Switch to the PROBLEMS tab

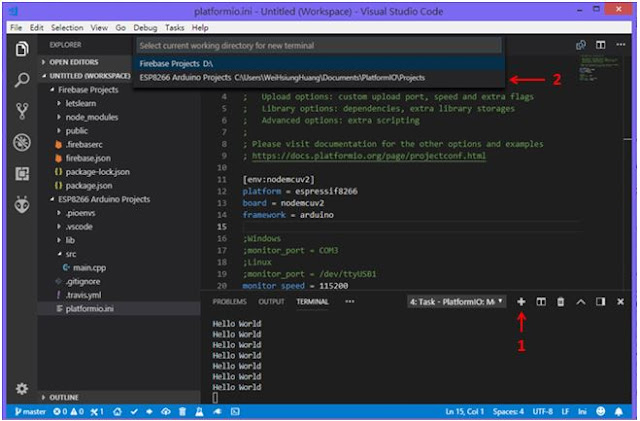point(229,302)
